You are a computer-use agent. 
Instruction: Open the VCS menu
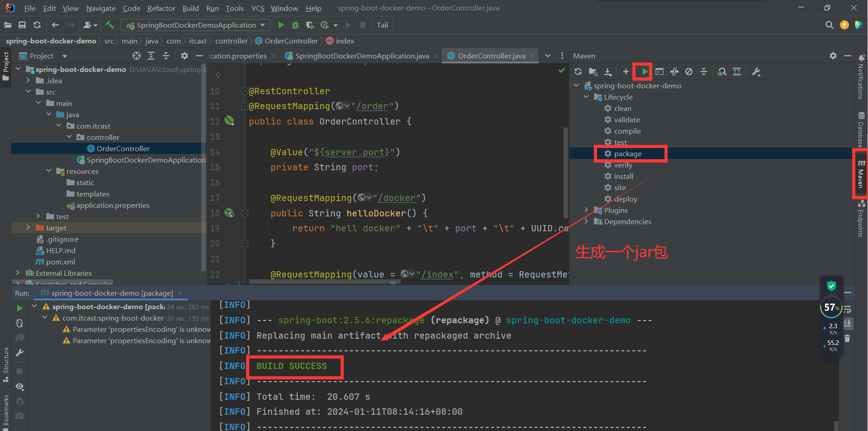pos(258,8)
